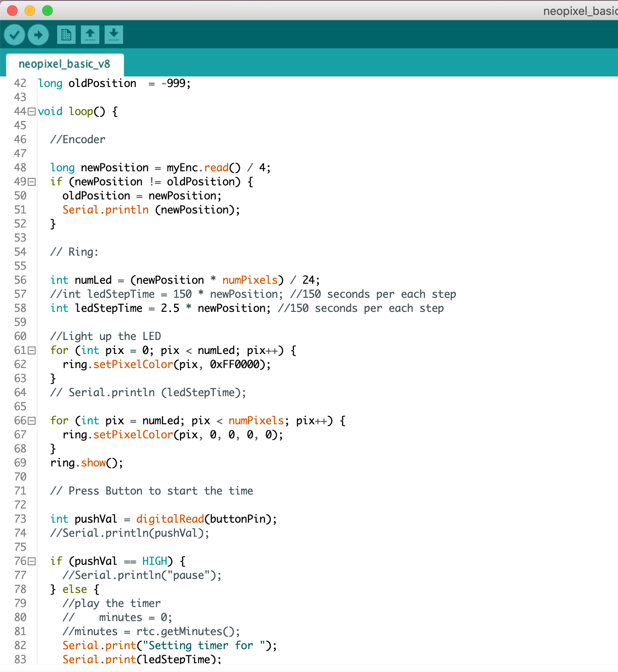The height and width of the screenshot is (672, 618).
Task: Click the '//Light up the LED' comment
Action: 105,336
